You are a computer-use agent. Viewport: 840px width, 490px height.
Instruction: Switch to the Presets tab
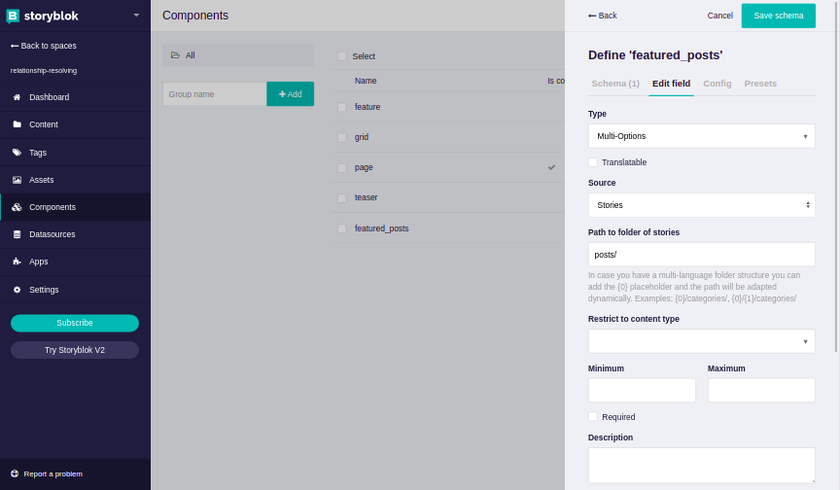[x=760, y=84]
